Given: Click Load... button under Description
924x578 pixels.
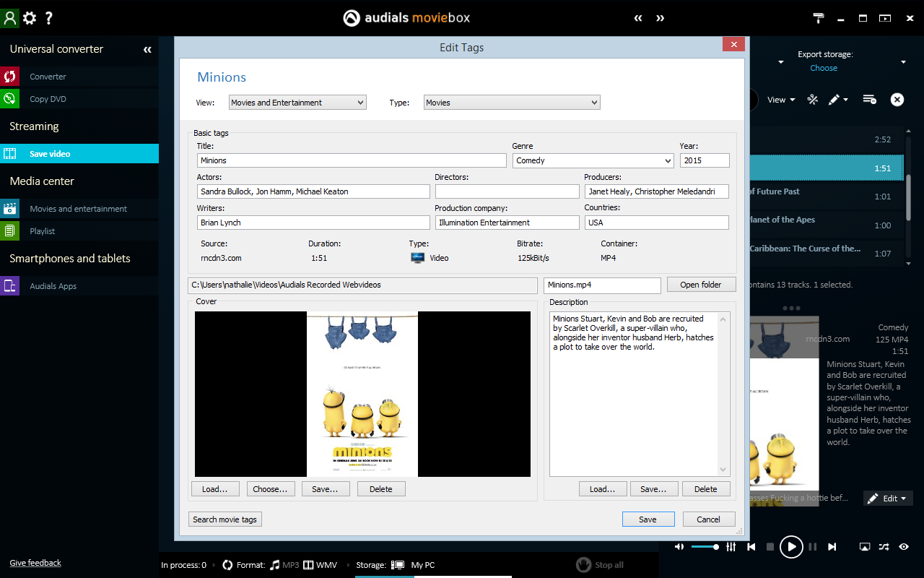Looking at the screenshot, I should click(x=603, y=489).
